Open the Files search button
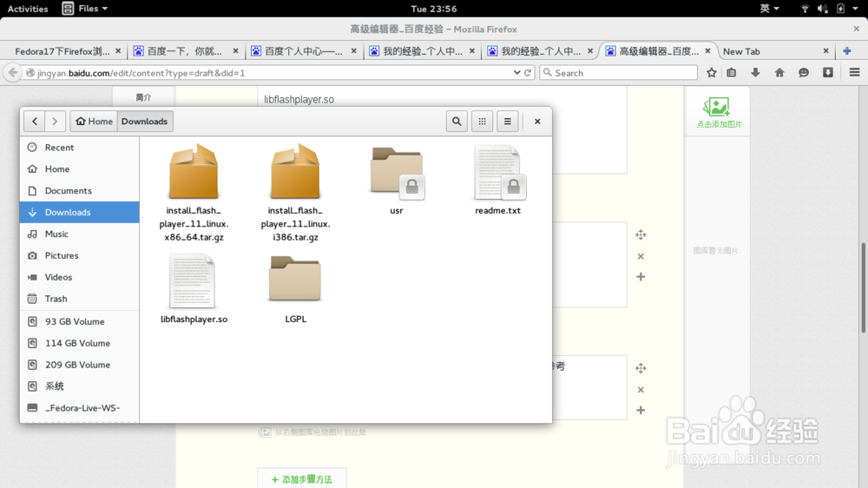Screen dimensions: 868x488 click(457, 122)
